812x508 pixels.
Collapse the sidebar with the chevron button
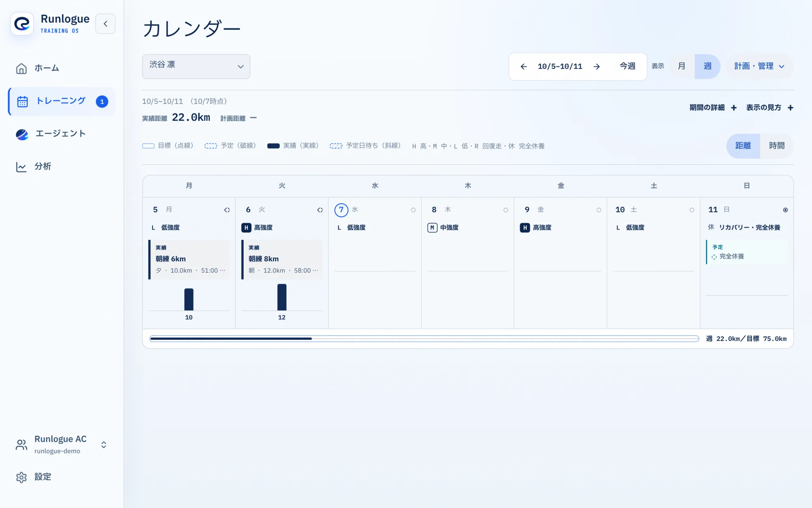click(106, 24)
